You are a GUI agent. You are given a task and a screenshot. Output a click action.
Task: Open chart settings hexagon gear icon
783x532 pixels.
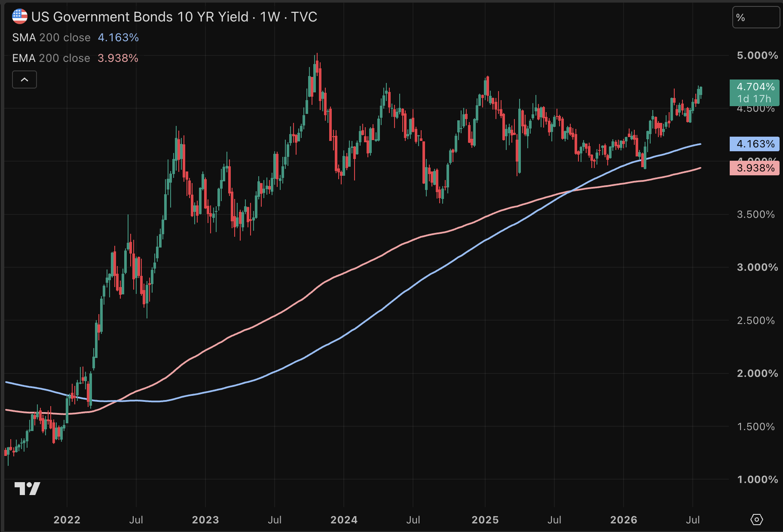(x=756, y=520)
